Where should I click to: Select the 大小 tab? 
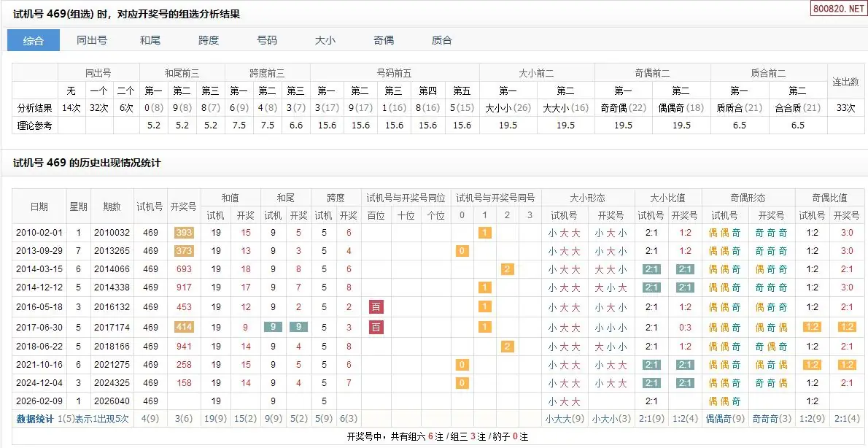coord(325,40)
